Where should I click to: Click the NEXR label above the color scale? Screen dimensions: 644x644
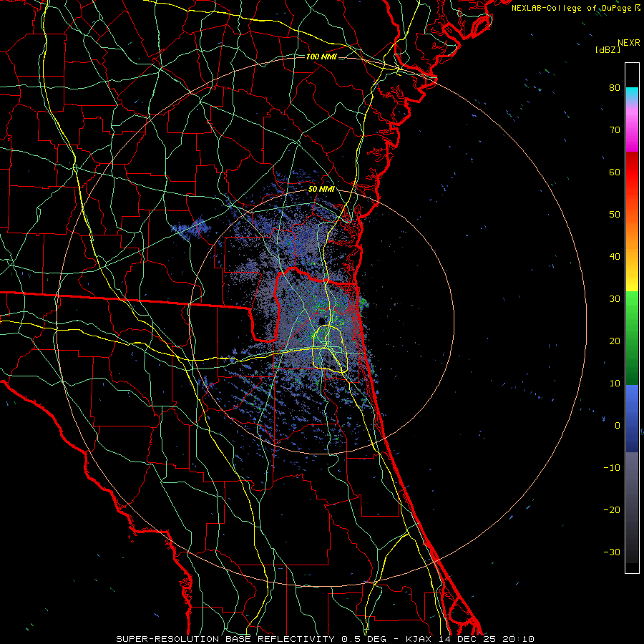(629, 43)
